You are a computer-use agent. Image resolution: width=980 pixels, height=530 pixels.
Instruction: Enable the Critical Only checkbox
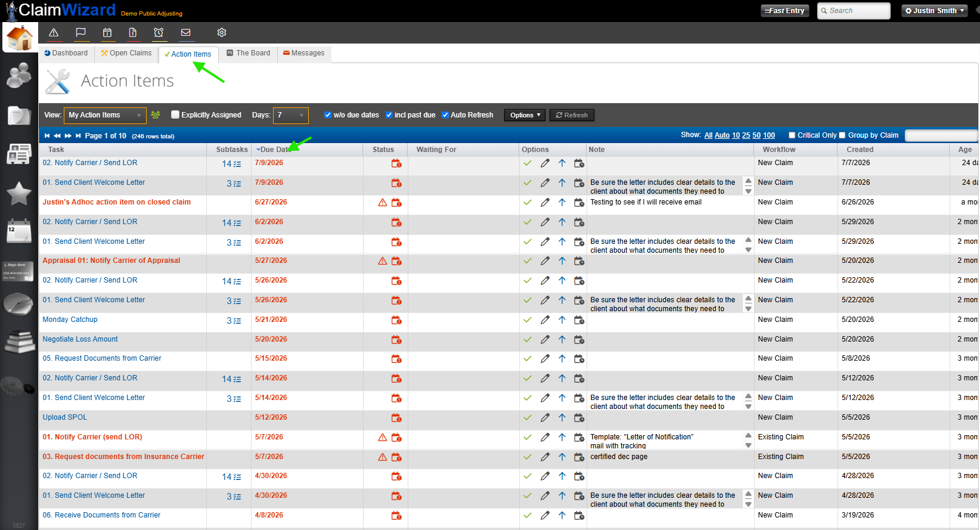(x=792, y=135)
